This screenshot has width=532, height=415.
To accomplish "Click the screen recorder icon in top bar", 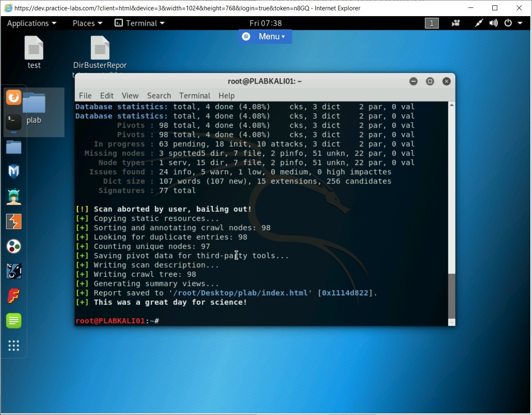I will pos(455,23).
